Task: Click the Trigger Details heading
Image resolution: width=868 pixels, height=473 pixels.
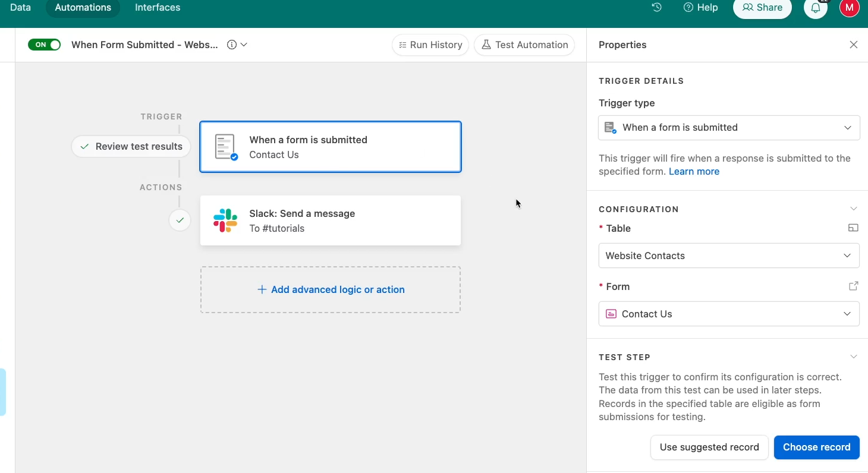Action: point(641,81)
